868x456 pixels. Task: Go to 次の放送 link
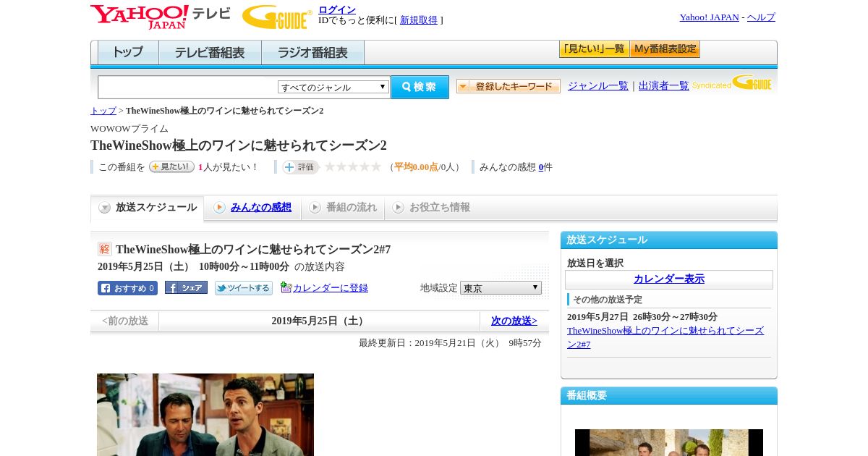(514, 321)
